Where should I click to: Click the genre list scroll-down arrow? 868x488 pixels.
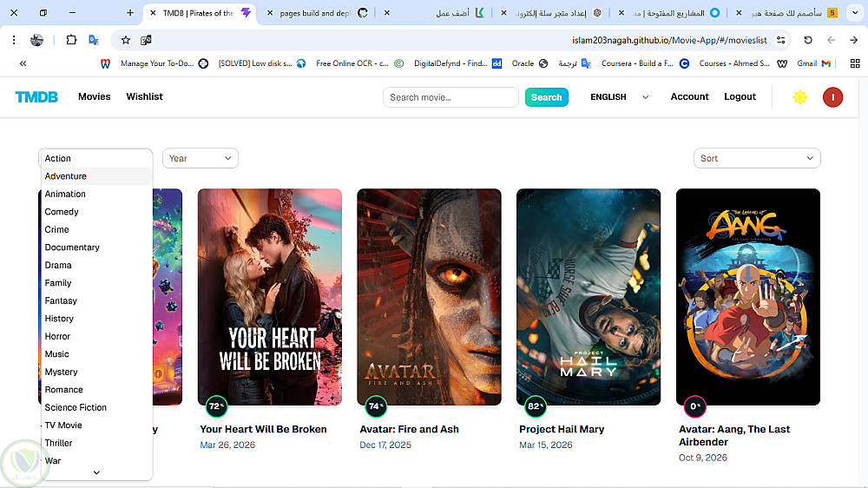[96, 472]
